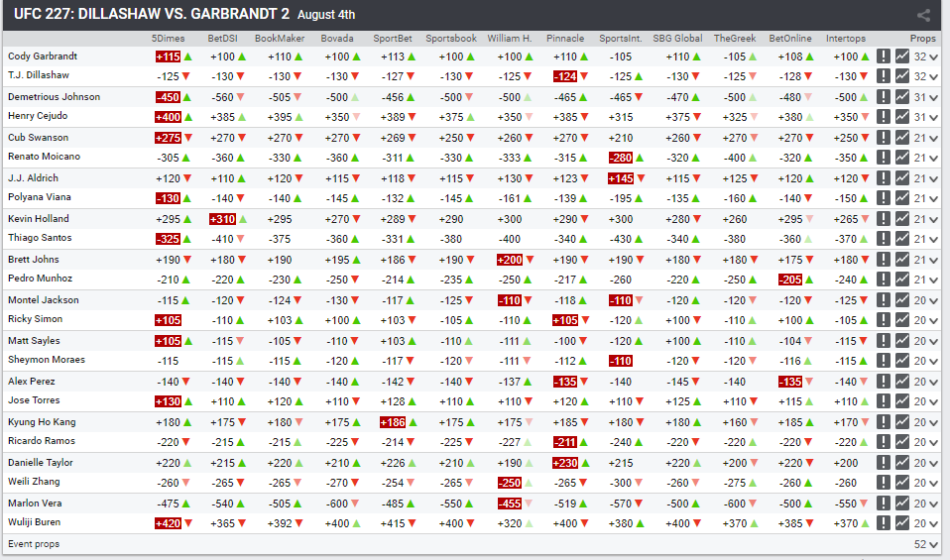
Task: Open the line chart icon for Cody Garbrandt
Action: click(902, 56)
